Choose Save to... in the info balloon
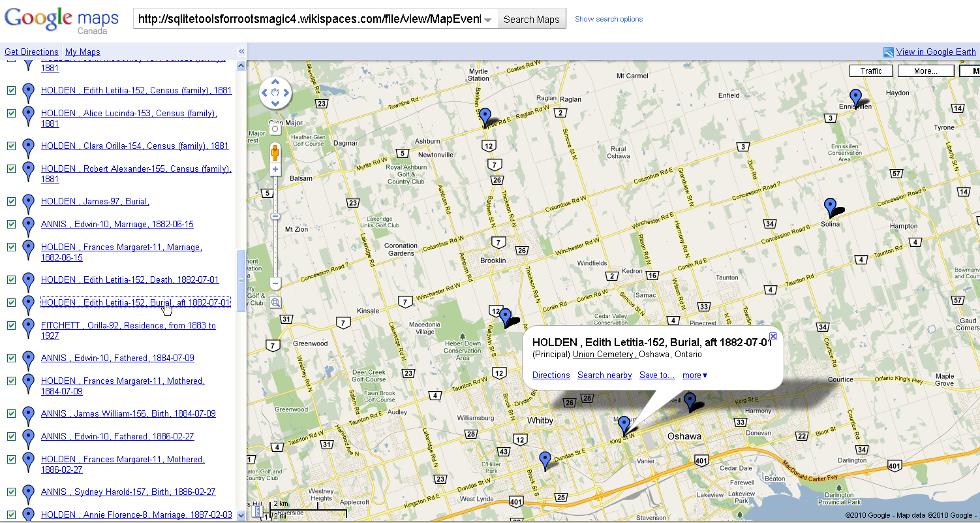This screenshot has width=980, height=523. click(657, 375)
